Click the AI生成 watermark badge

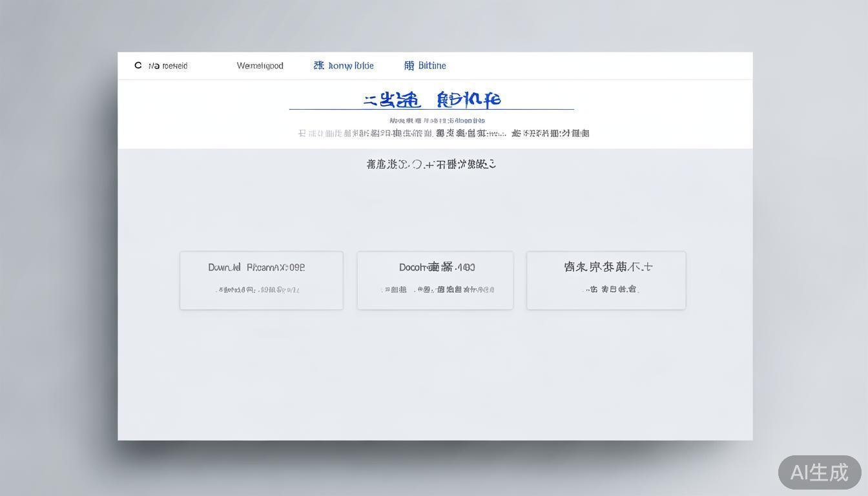point(819,473)
